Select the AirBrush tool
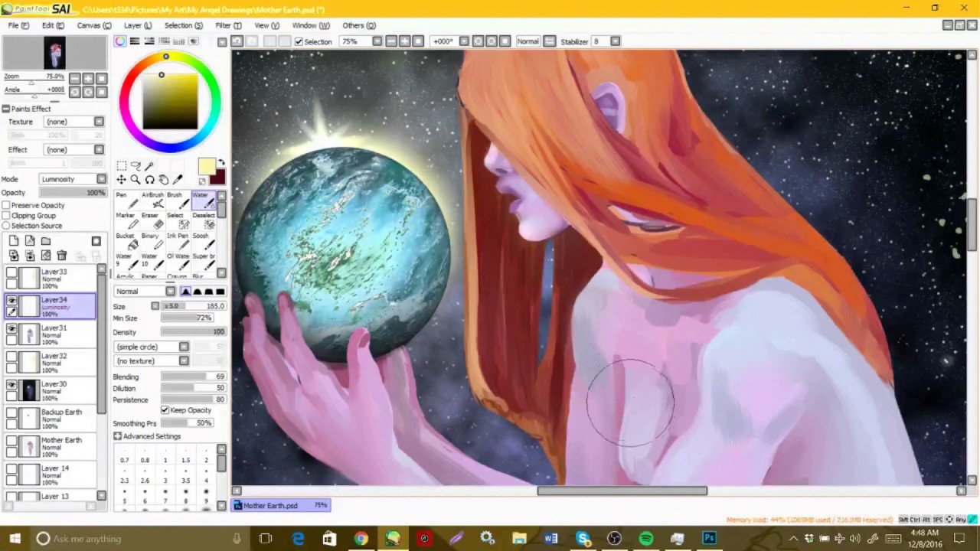The width and height of the screenshot is (980, 551). (x=152, y=201)
